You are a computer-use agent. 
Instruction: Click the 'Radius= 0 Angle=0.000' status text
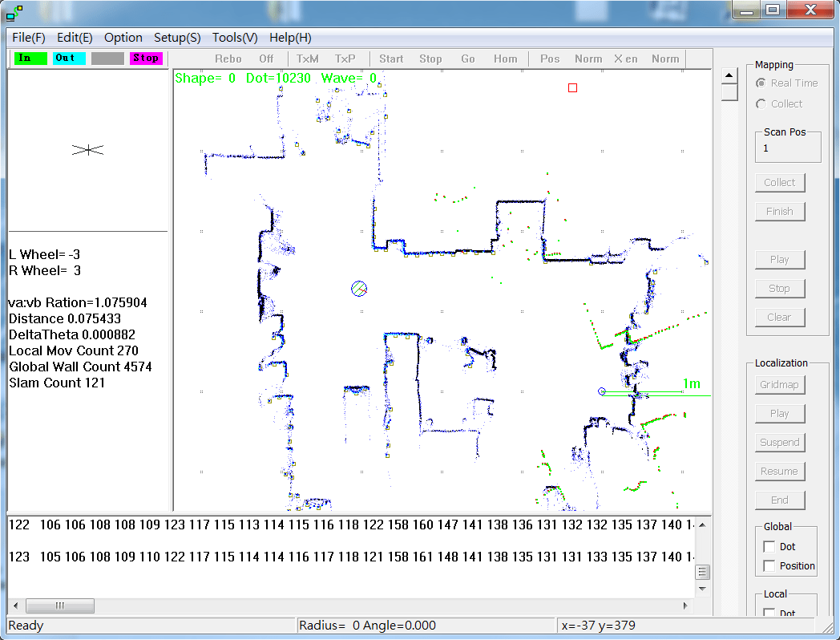point(367,626)
